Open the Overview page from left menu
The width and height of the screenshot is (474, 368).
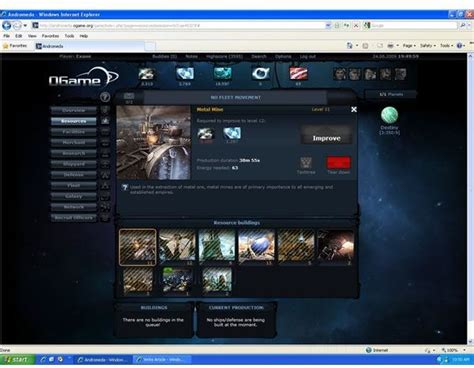coord(74,110)
